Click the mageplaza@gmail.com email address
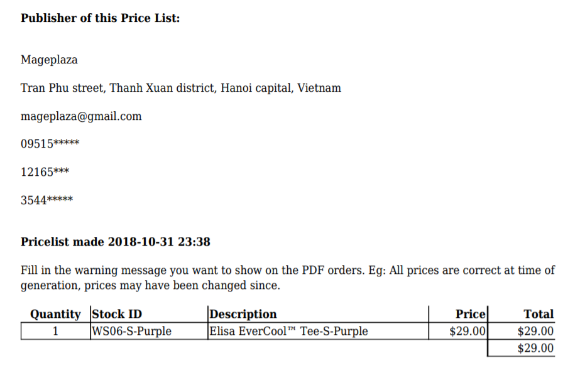The image size is (580, 392). point(81,116)
